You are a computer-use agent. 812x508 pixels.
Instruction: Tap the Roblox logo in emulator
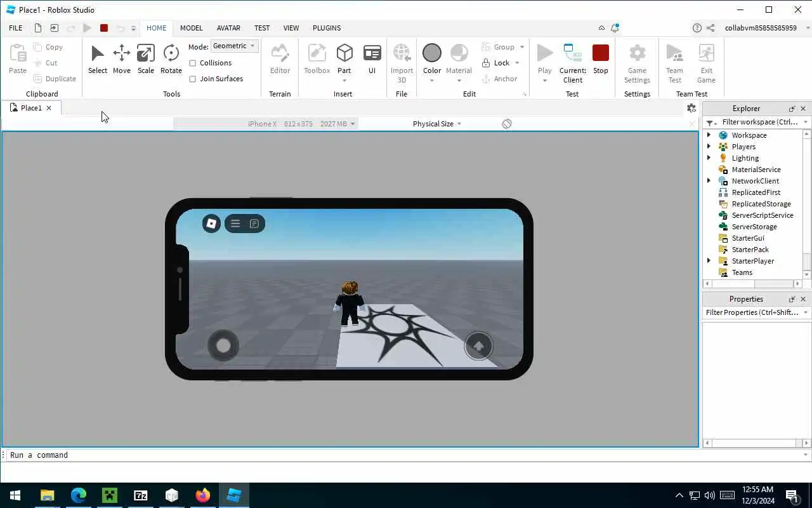click(x=211, y=224)
